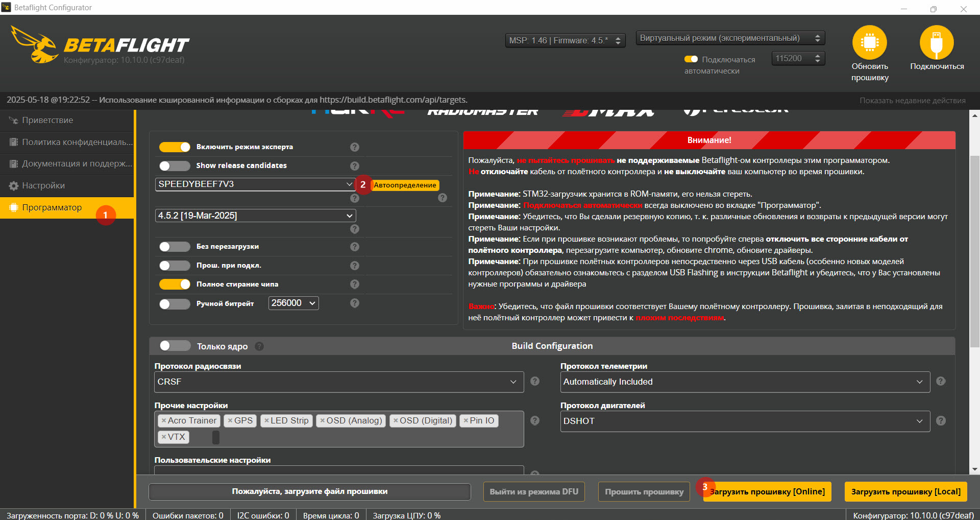Open the Настройки tab
This screenshot has width=980, height=520.
pyautogui.click(x=67, y=185)
